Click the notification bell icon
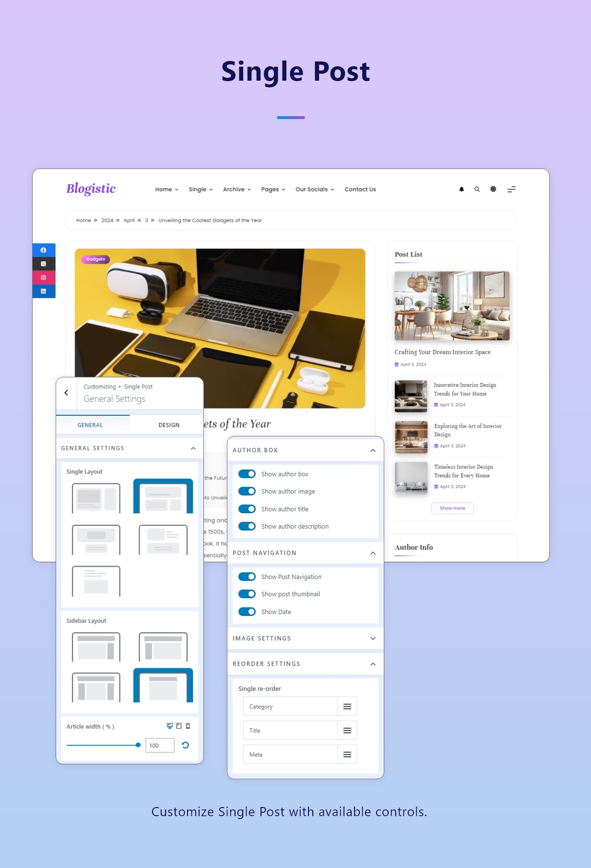This screenshot has height=868, width=591. (x=461, y=189)
